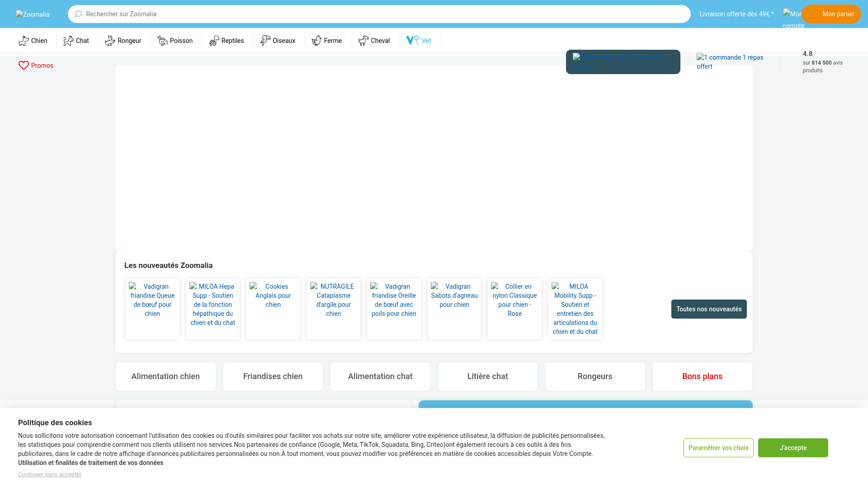
Task: Click the reptile icon in Reptiles menu
Action: pos(214,41)
